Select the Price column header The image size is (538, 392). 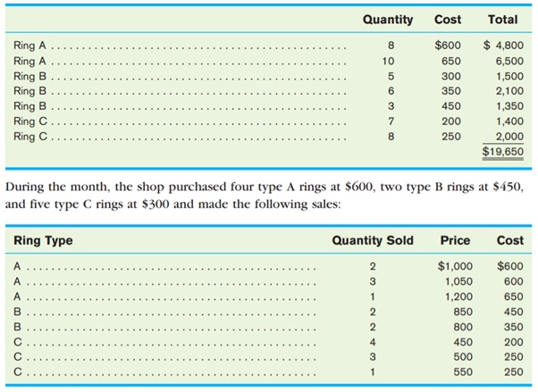[x=455, y=240]
